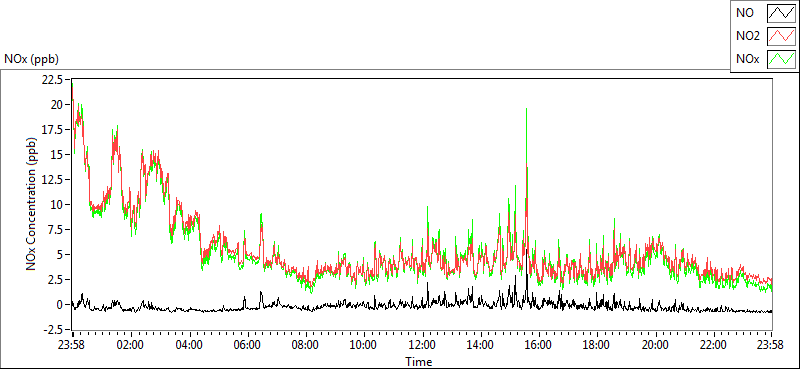Click the Time axis label

419,362
